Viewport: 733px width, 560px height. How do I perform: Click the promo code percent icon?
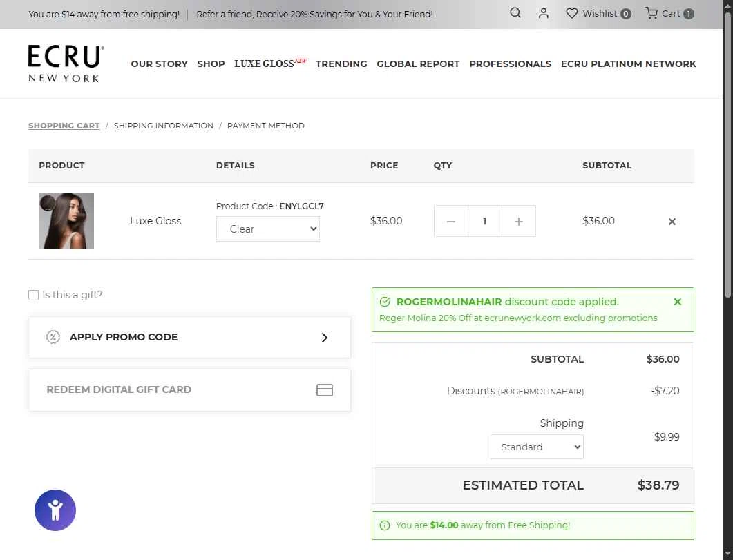[53, 337]
